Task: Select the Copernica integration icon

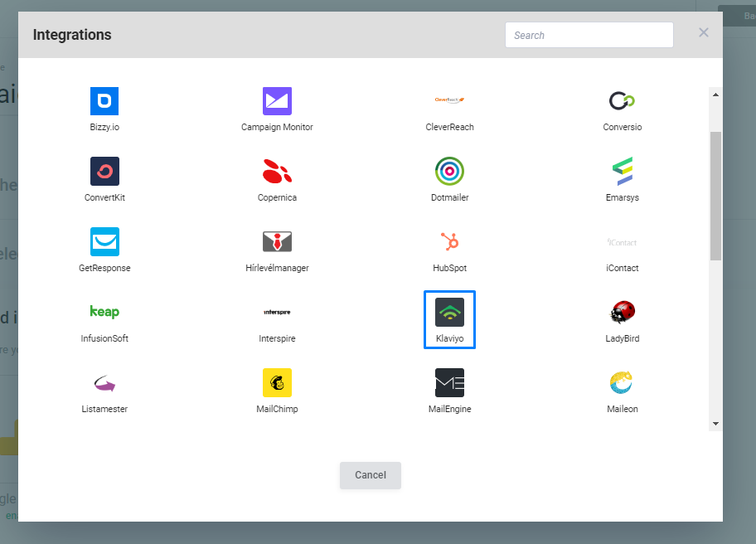Action: click(x=277, y=171)
